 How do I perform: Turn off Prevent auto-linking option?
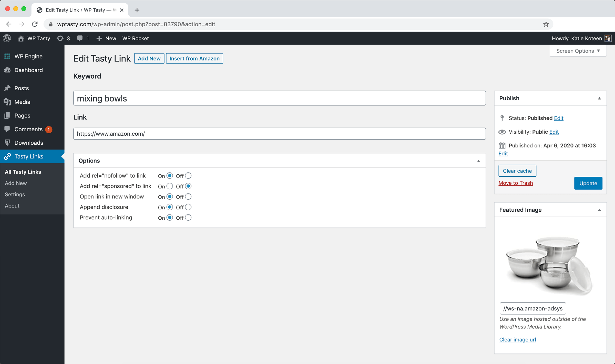point(188,218)
